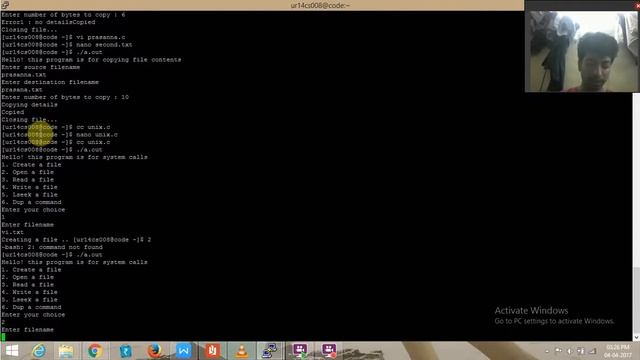Click '-bash: 2: command not found' line
640x360 pixels.
click(x=52, y=247)
